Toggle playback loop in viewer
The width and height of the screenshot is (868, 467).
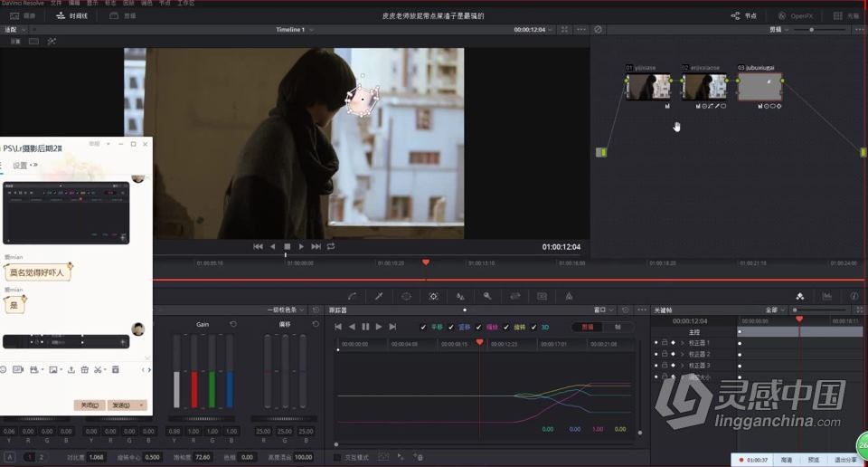331,246
